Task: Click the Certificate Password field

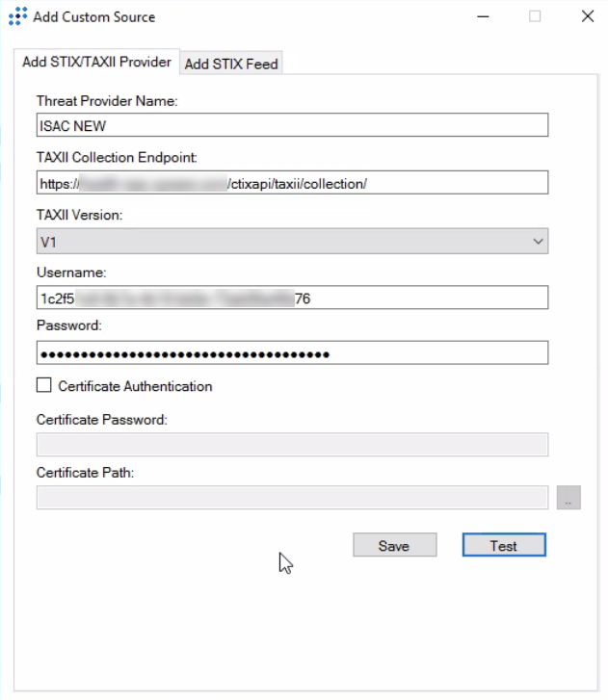Action: click(x=292, y=444)
